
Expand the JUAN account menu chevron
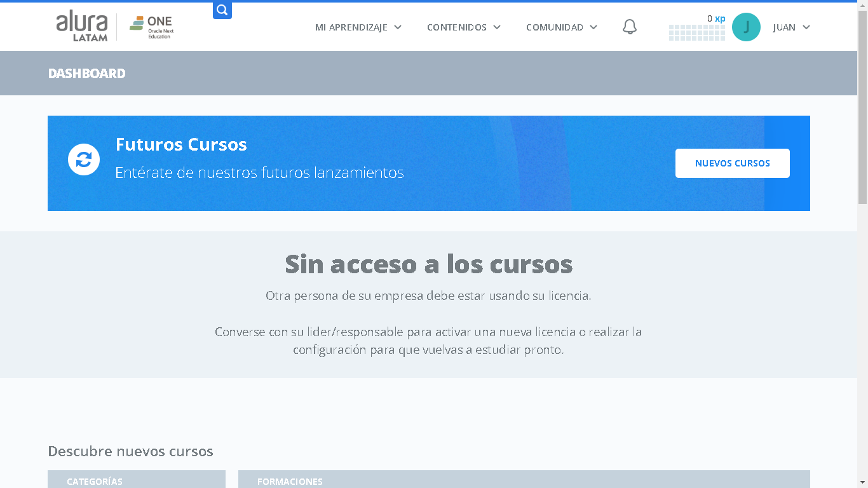[x=806, y=27]
